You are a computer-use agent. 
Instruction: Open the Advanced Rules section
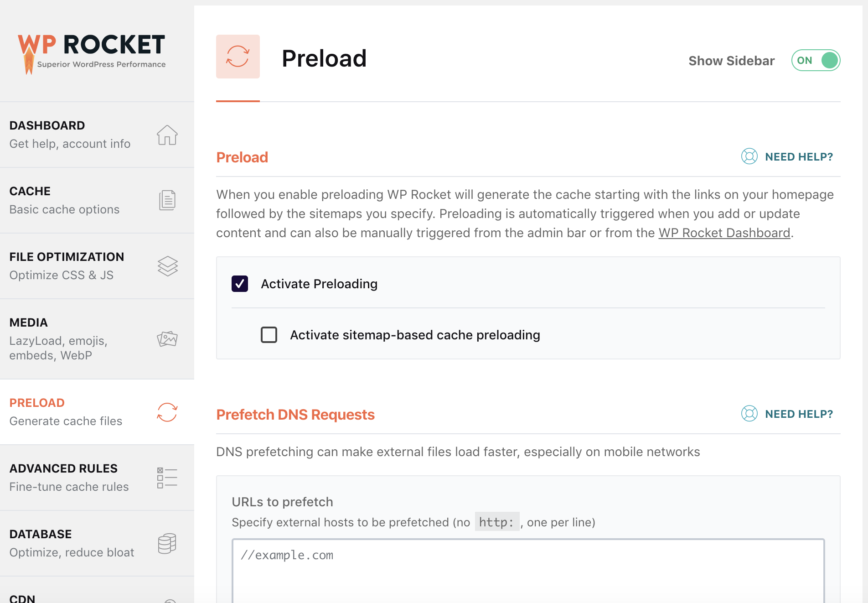[63, 468]
